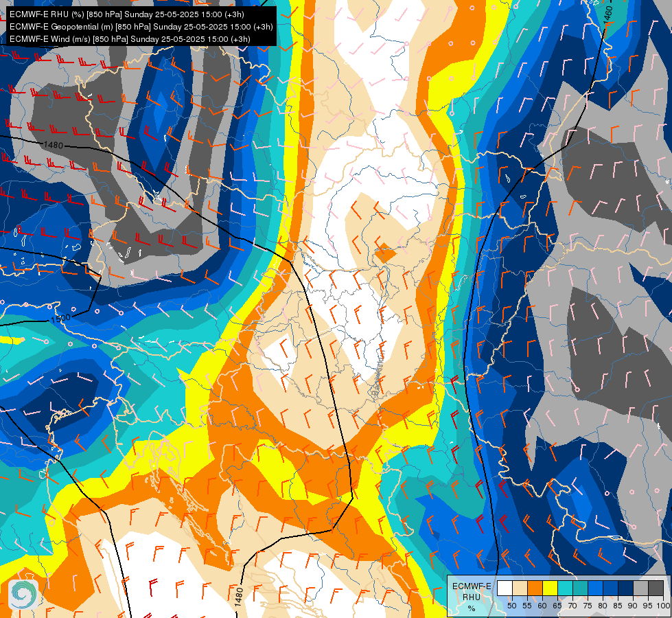Select the ECMWF-E Wind (m/s) header line
The image size is (672, 618).
(130, 39)
